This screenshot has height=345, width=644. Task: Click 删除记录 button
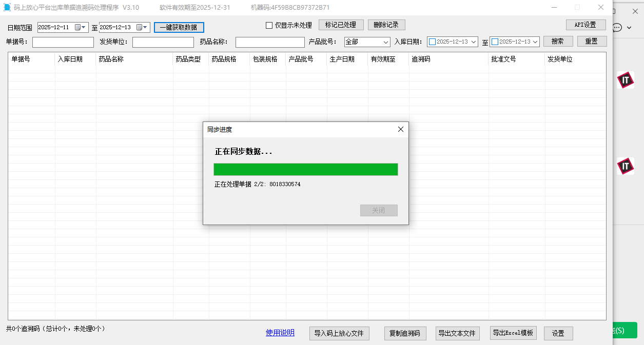point(386,25)
